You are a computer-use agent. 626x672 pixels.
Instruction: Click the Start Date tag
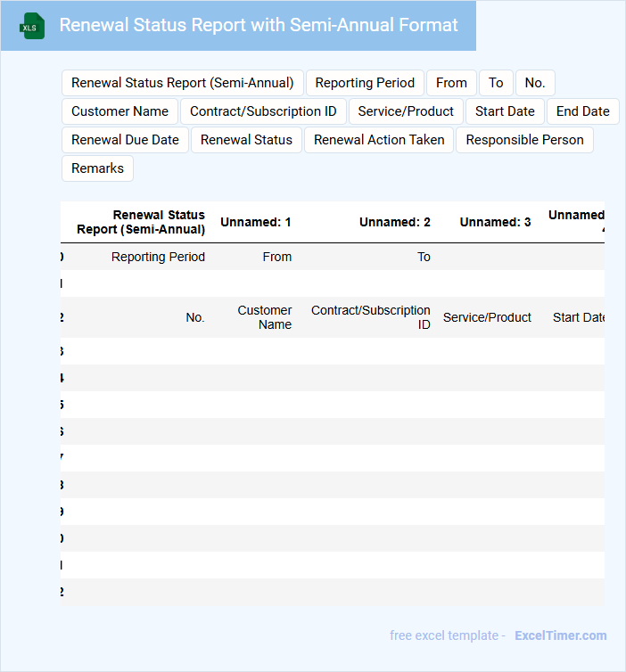coord(505,111)
